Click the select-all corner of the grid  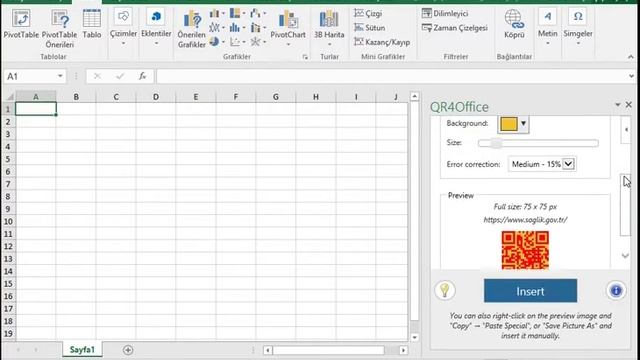pos(9,97)
